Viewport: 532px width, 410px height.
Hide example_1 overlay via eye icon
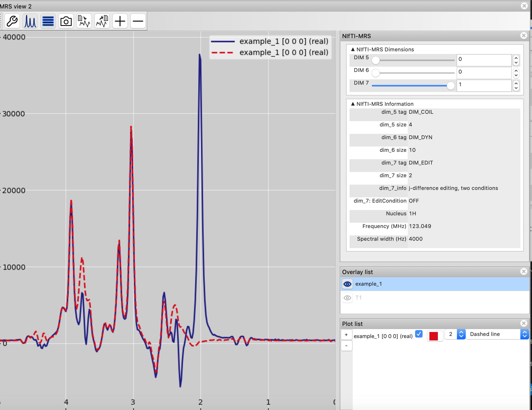pos(347,284)
